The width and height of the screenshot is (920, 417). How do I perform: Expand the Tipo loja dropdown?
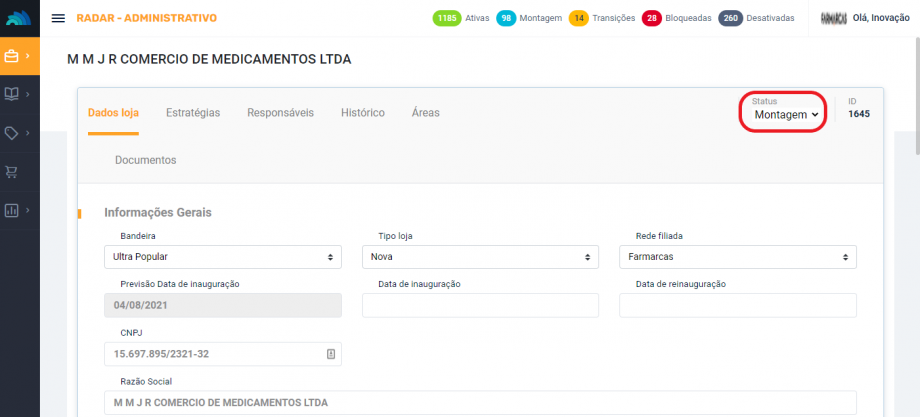(480, 257)
